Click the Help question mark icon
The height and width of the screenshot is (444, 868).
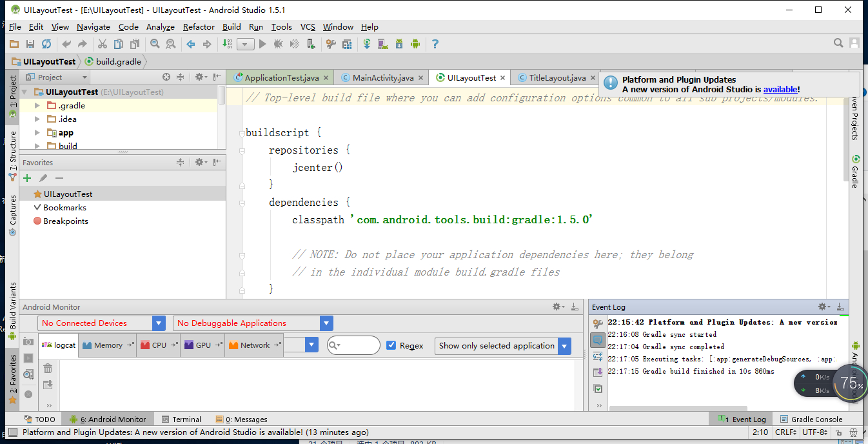coord(435,44)
